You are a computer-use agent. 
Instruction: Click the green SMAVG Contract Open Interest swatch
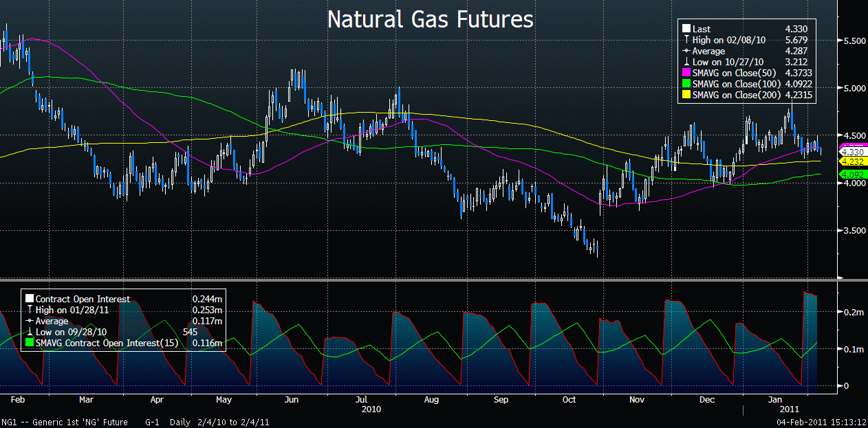(29, 343)
